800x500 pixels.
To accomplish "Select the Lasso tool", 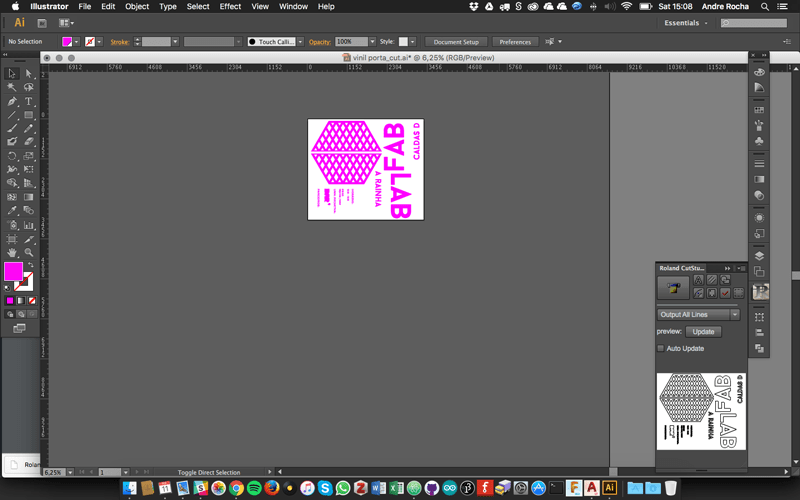I will click(29, 87).
